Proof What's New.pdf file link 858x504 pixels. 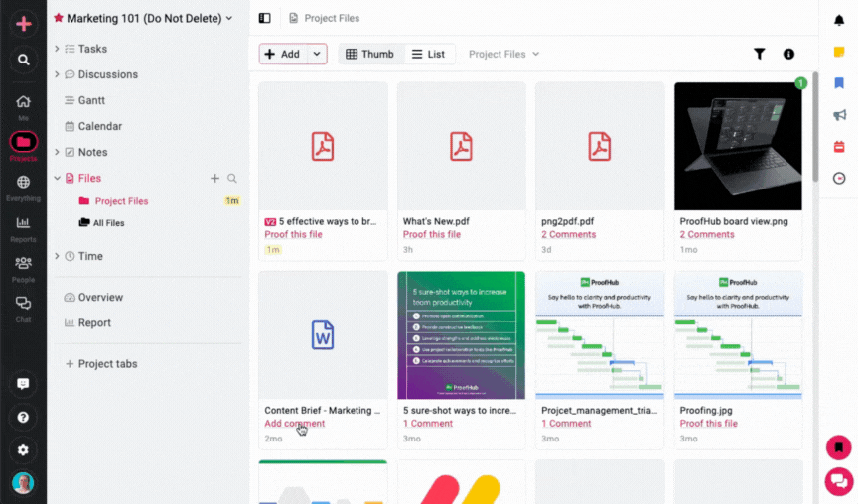(x=432, y=234)
